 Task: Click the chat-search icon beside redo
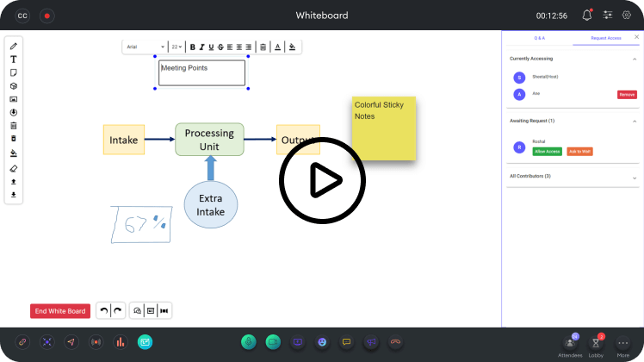tap(137, 310)
